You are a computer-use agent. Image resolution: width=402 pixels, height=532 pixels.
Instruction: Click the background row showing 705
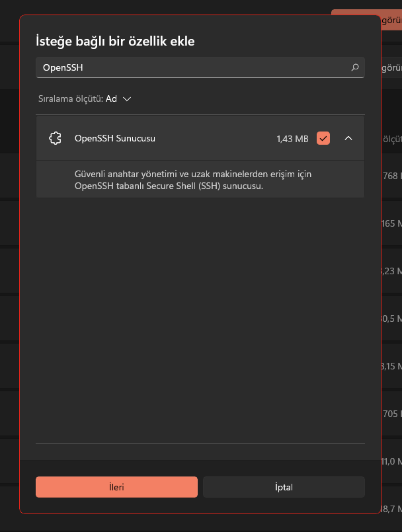tap(391, 414)
